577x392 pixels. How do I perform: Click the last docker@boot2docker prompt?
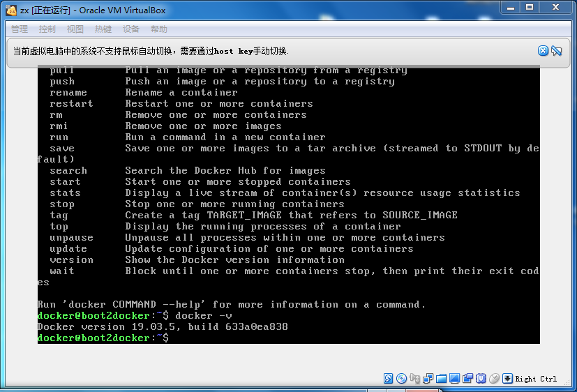103,338
